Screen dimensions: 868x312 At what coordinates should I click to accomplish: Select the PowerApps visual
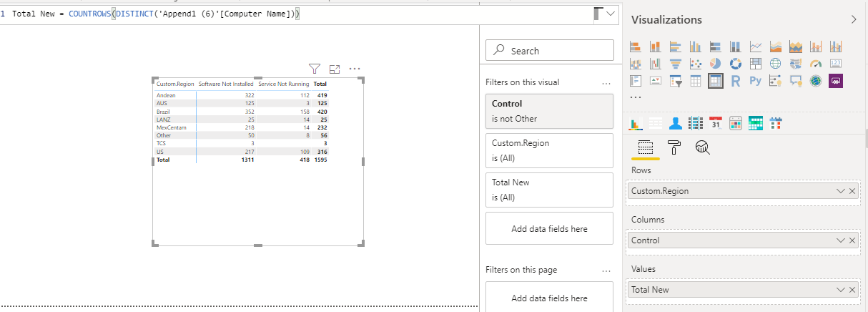point(836,81)
